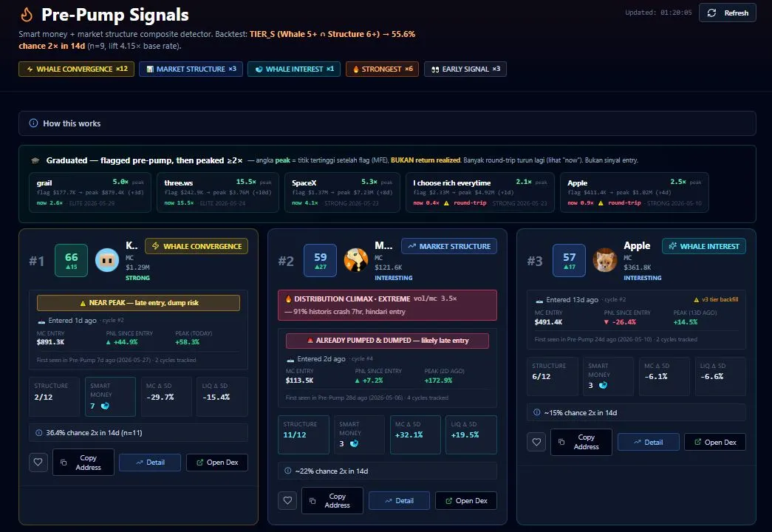Click the score 66 badge on card #1
This screenshot has width=772, height=532.
(72, 260)
